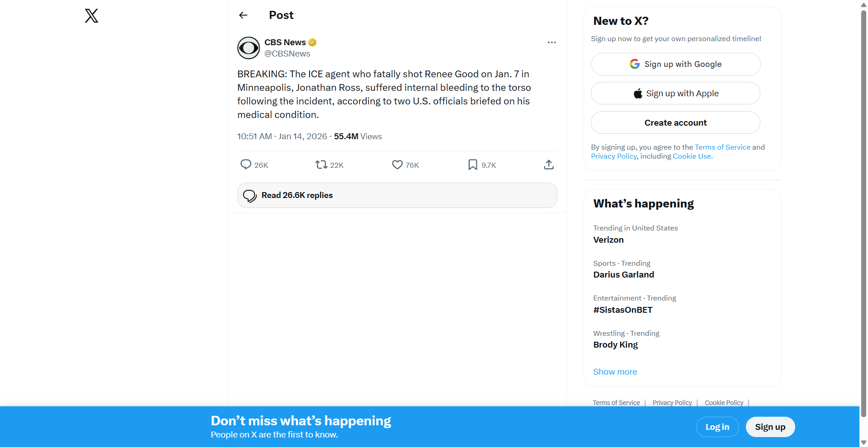868x447 pixels.
Task: Open the CBS News profile avatar
Action: pyautogui.click(x=249, y=48)
